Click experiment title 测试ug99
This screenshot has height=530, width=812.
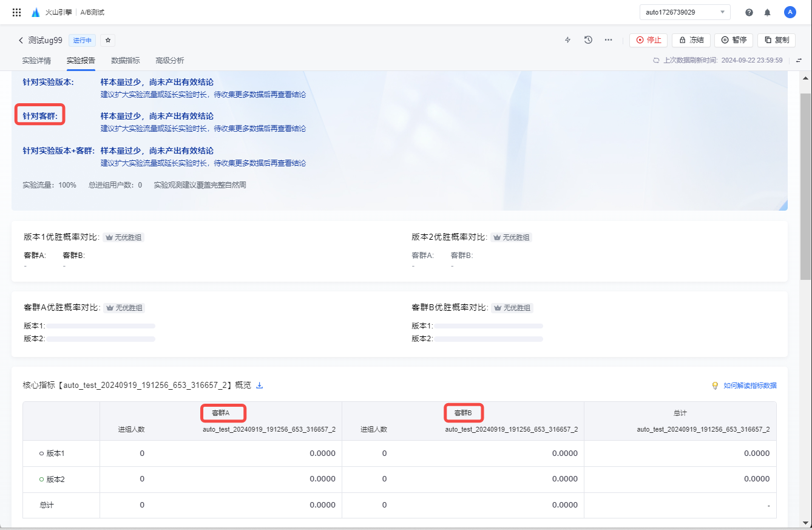click(x=46, y=40)
